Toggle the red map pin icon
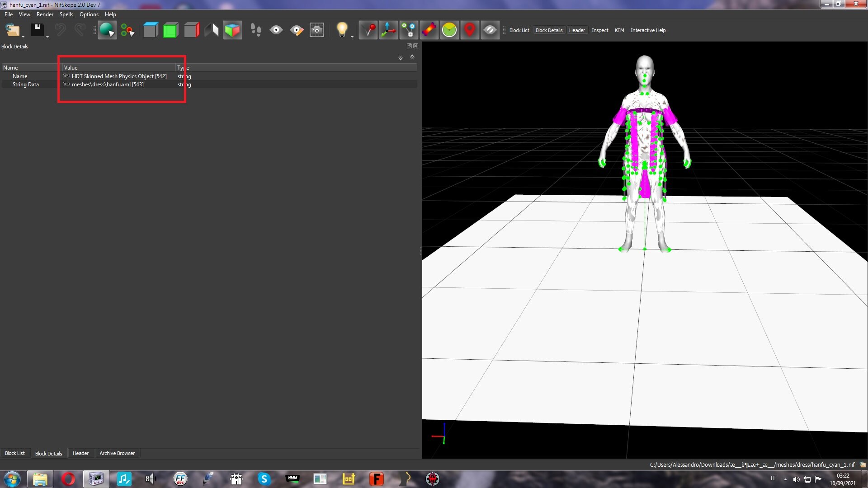 point(470,30)
